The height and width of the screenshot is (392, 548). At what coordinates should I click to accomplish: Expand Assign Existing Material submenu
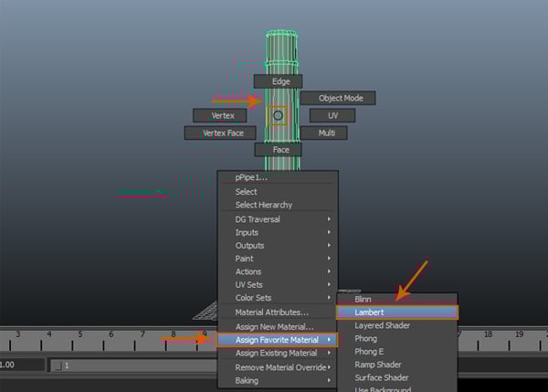278,353
